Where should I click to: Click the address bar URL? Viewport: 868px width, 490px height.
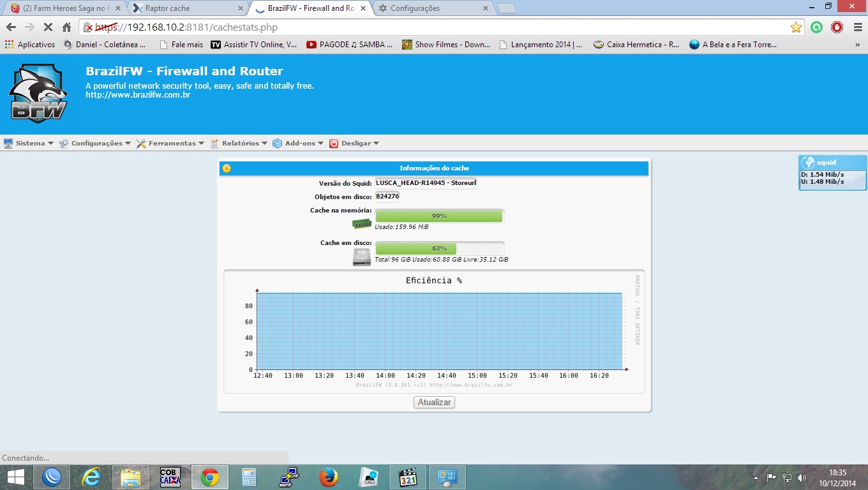(186, 27)
